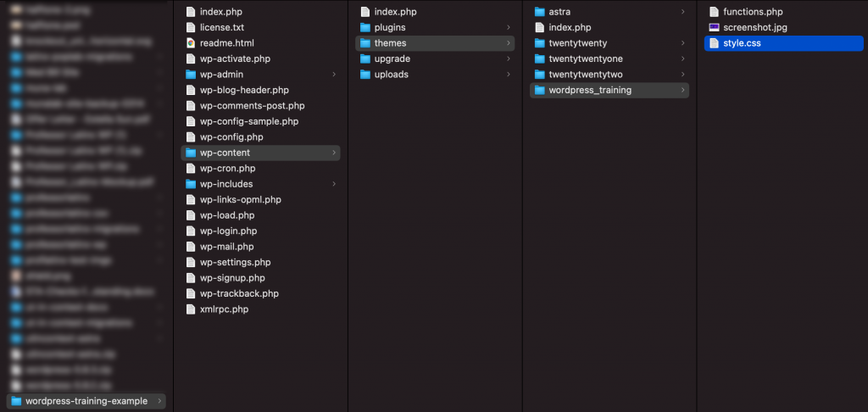Image resolution: width=868 pixels, height=412 pixels.
Task: Select style.css in the last column
Action: (783, 43)
